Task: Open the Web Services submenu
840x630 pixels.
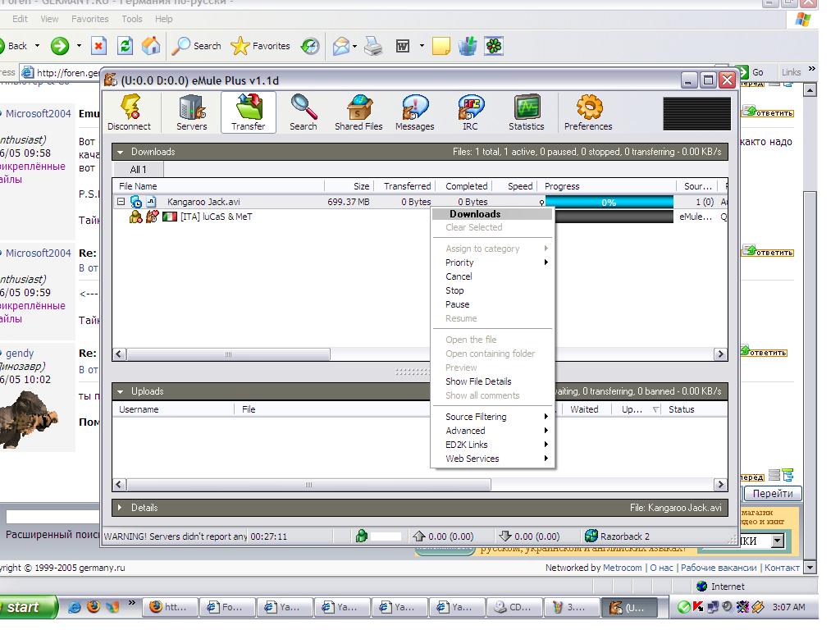Action: 492,459
